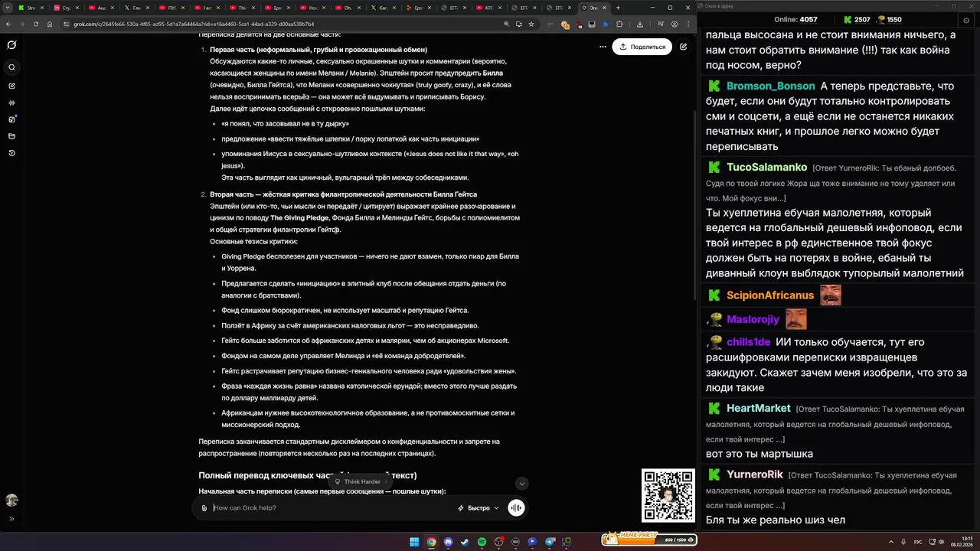Click the browser home icon
The width and height of the screenshot is (980, 551).
click(49, 24)
